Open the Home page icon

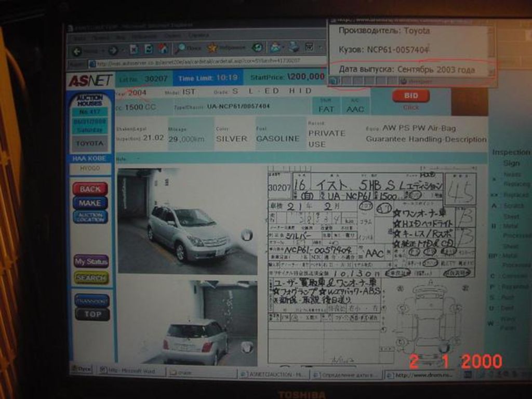tap(163, 49)
